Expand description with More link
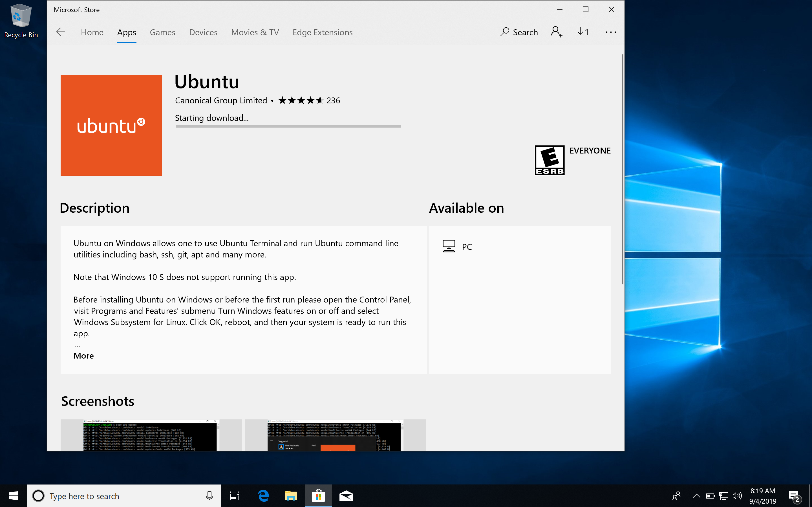Viewport: 812px width, 507px height. click(x=83, y=355)
